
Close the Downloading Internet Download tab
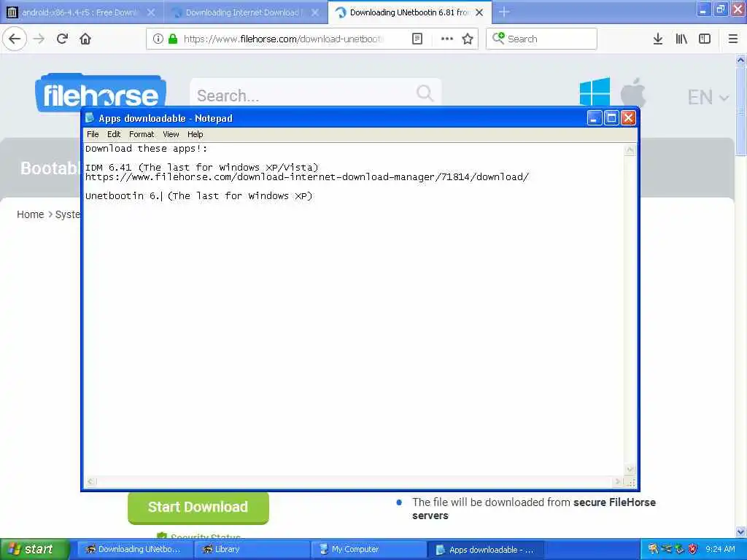click(x=315, y=12)
